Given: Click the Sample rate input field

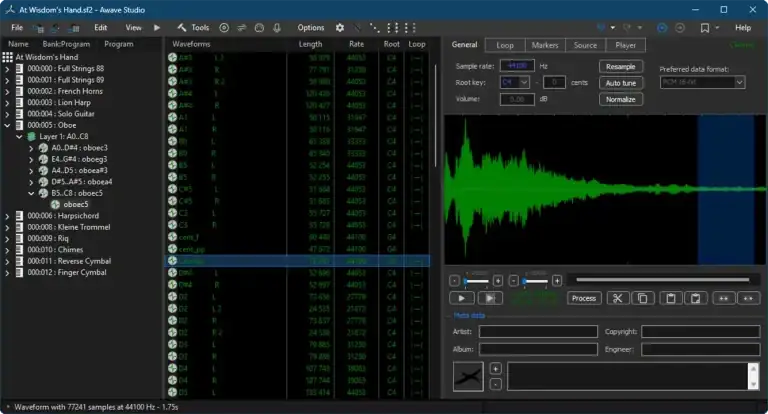Looking at the screenshot, I should 517,66.
